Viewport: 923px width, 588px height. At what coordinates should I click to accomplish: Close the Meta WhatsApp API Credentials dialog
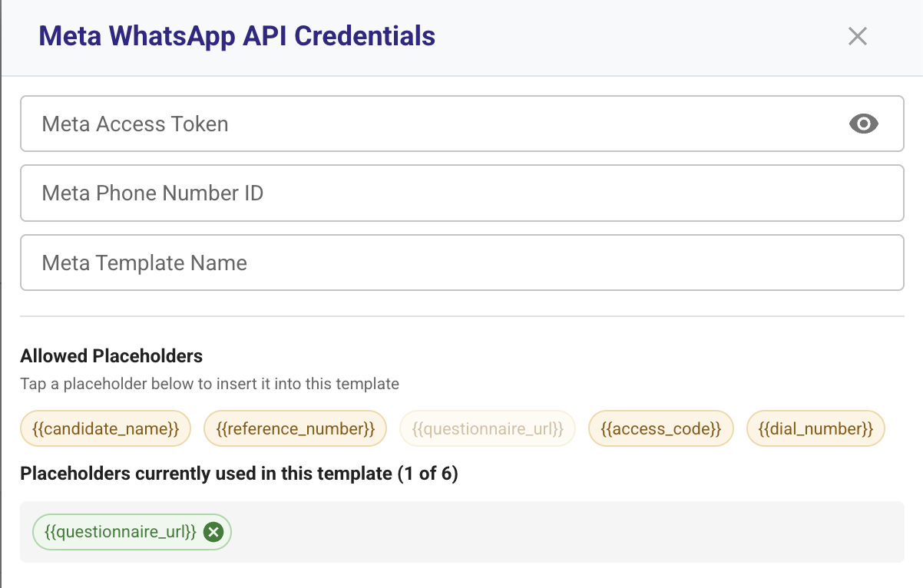[857, 36]
